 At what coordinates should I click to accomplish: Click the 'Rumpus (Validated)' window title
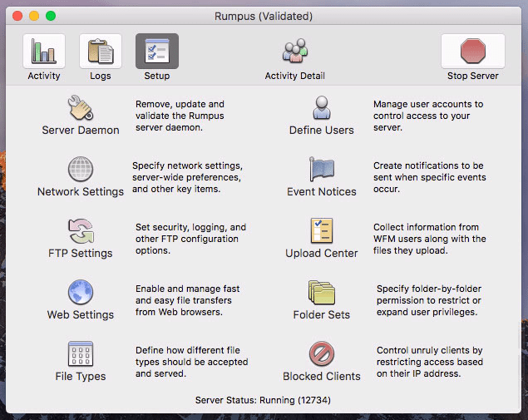[x=264, y=16]
